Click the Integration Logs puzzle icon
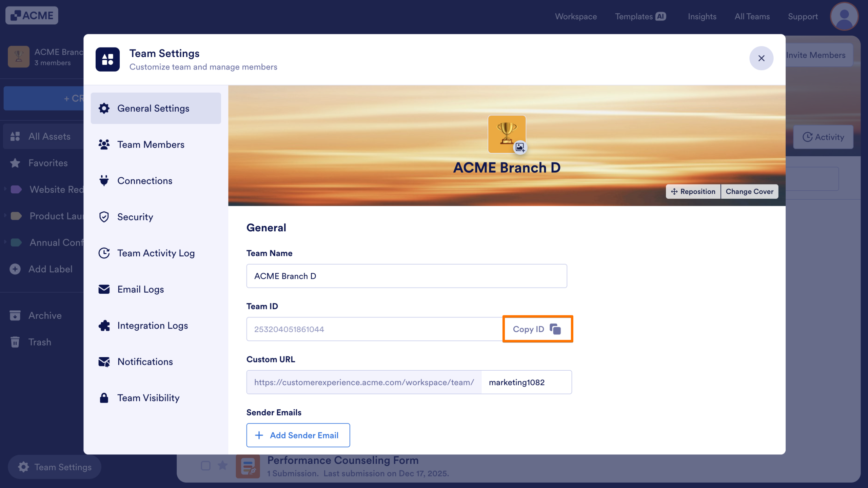 104,326
